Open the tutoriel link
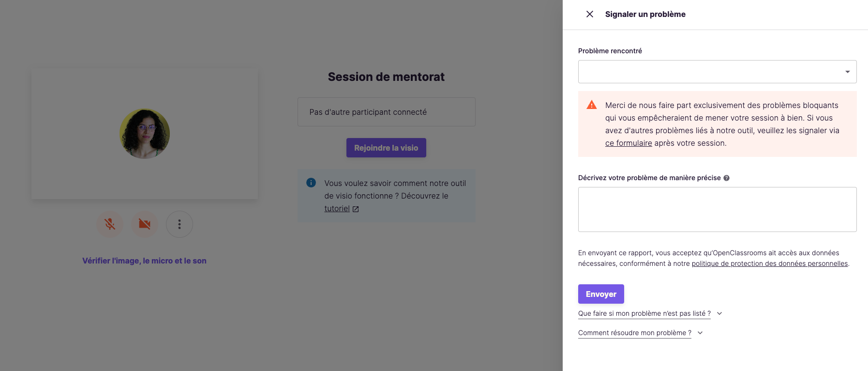This screenshot has height=371, width=868. tap(337, 209)
